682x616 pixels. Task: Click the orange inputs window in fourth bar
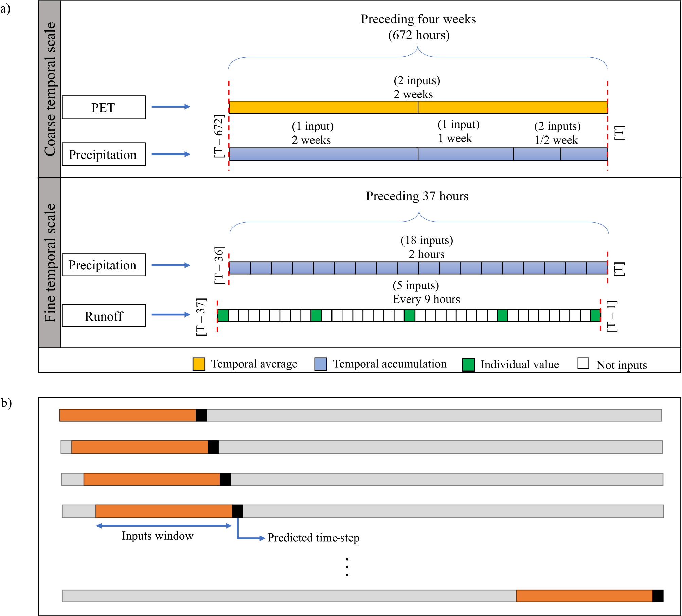[164, 511]
